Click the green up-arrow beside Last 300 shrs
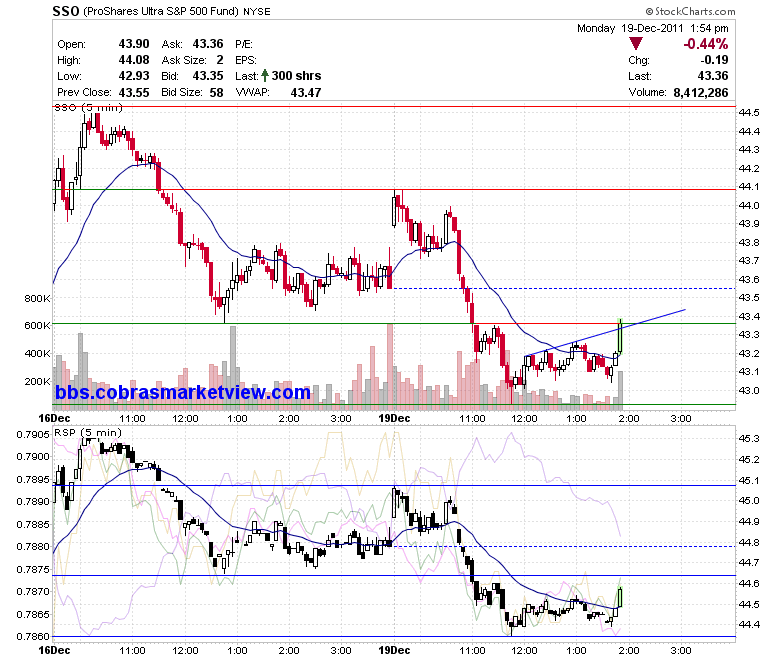 tap(265, 76)
